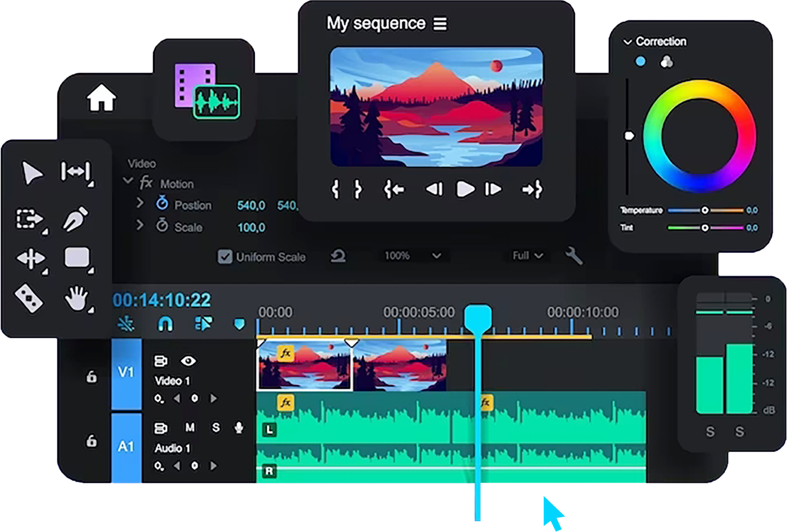This screenshot has width=787, height=532.
Task: Toggle timeline snapping magnet
Action: point(165,323)
